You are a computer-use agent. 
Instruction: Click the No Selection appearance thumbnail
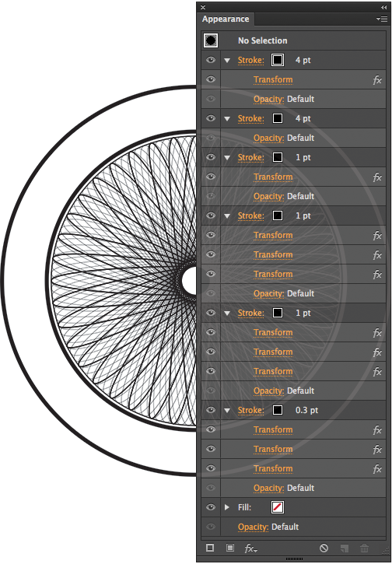click(211, 40)
